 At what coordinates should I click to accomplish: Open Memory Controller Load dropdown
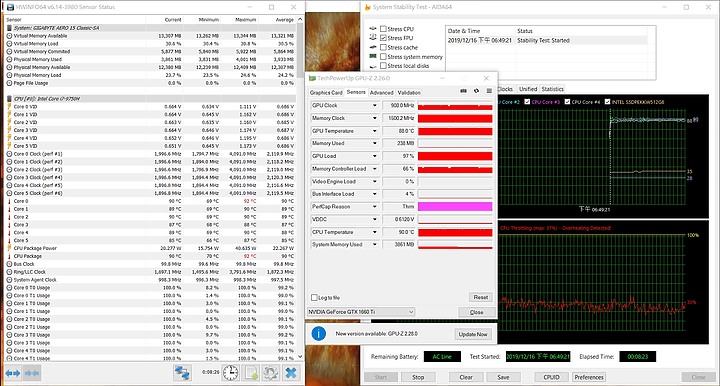pos(375,169)
